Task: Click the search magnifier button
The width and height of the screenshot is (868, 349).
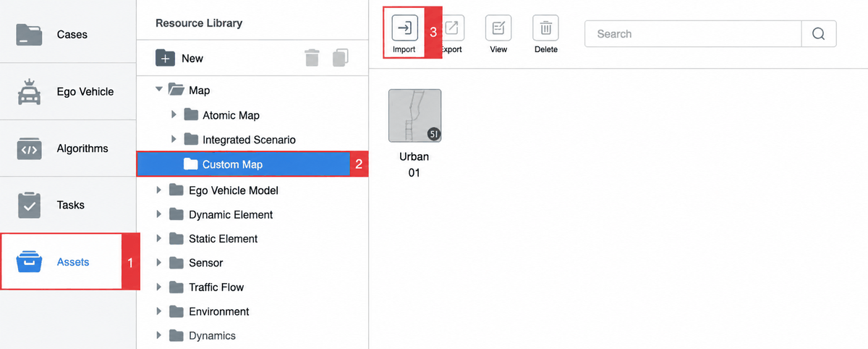Action: point(819,34)
